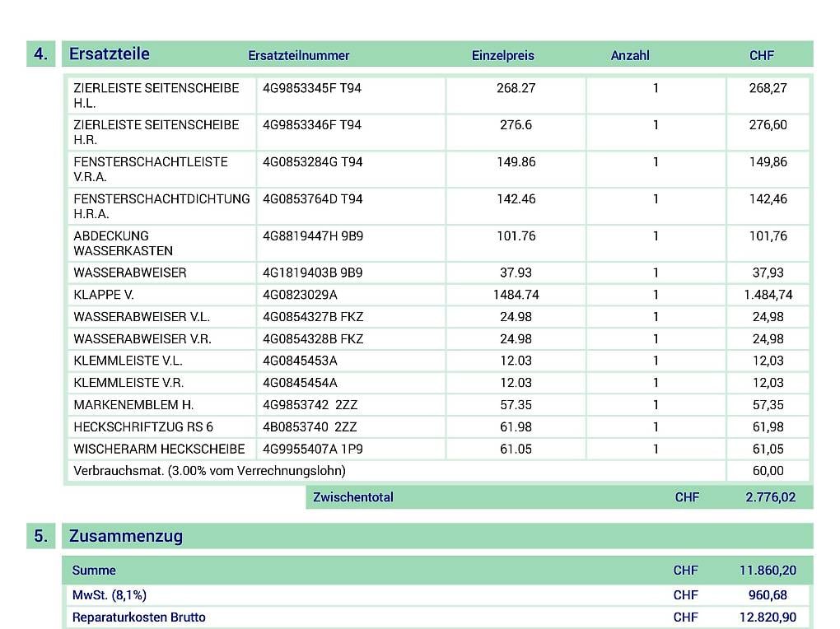Screen dimensions: 840x629
Task: Click the total 142,46 in CHF column
Action: tap(768, 198)
